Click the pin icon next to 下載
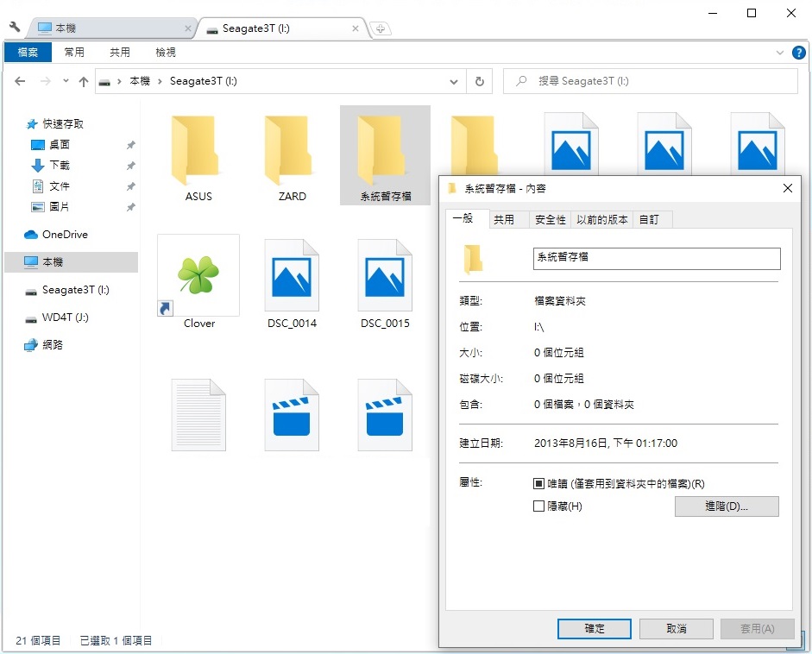812x654 pixels. coord(131,166)
